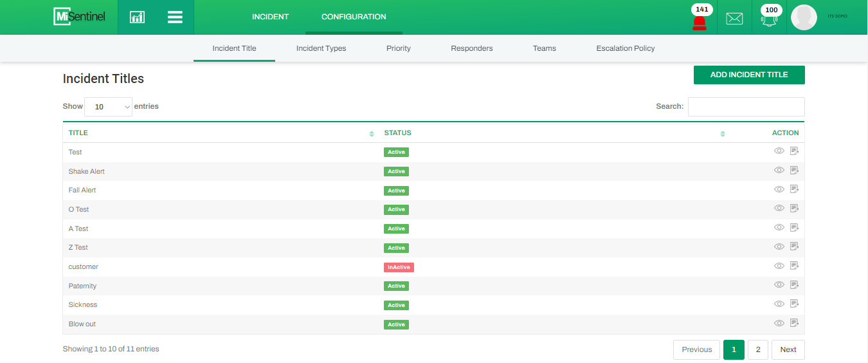Sort table by Title column
Screen dimensions: 868x363
click(372, 134)
